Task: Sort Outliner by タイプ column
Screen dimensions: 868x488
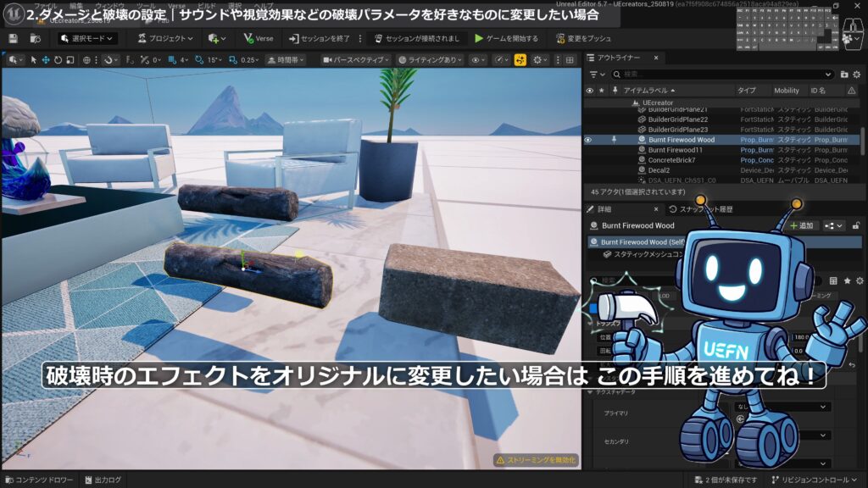Action: pos(746,90)
